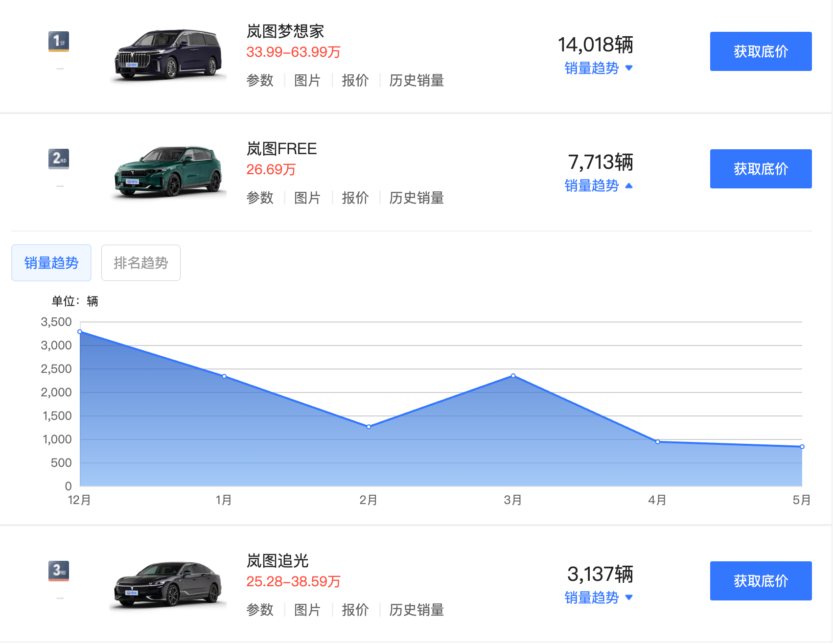Select the 销量趋势 chart tab
Image resolution: width=833 pixels, height=644 pixels.
tap(51, 263)
